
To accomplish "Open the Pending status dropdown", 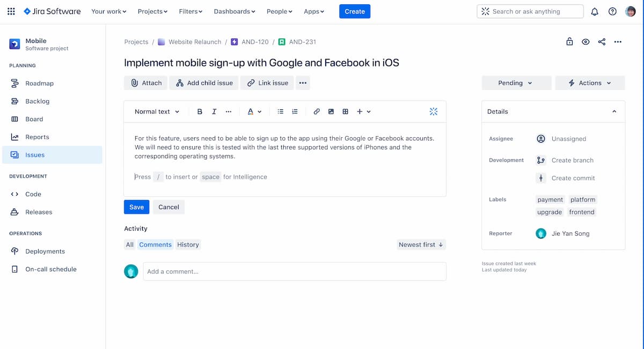I will [516, 83].
